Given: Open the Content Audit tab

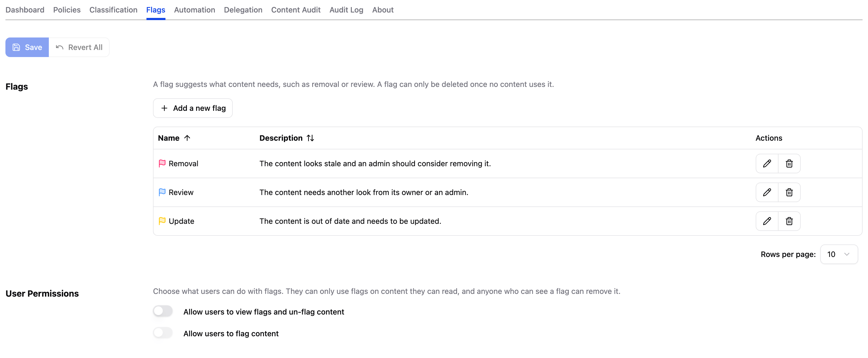Looking at the screenshot, I should 295,10.
